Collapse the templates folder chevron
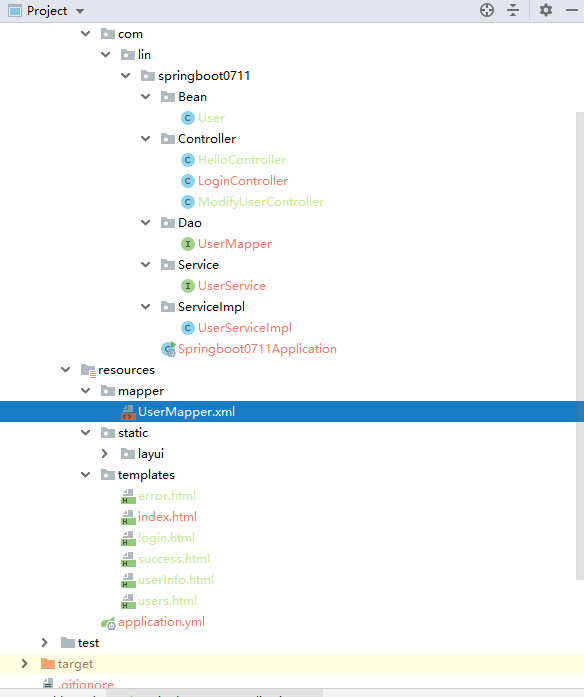Screen dimensions: 584x697 click(85, 475)
